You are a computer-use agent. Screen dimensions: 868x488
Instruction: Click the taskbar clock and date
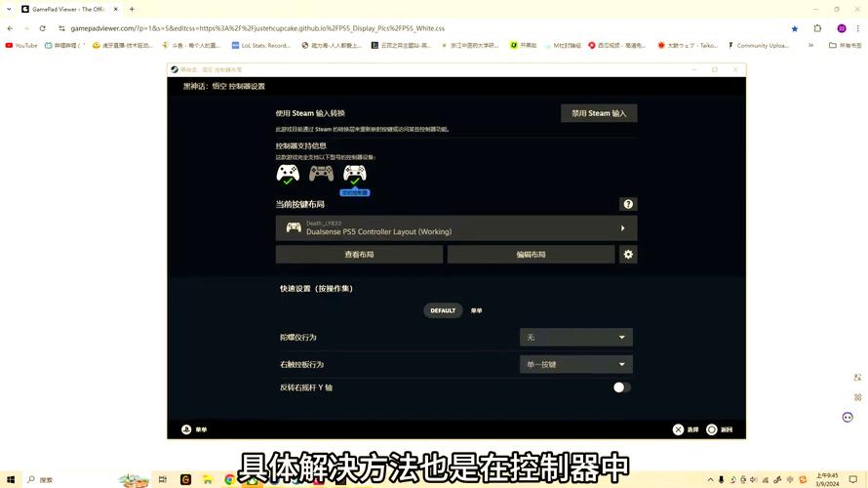(x=827, y=479)
